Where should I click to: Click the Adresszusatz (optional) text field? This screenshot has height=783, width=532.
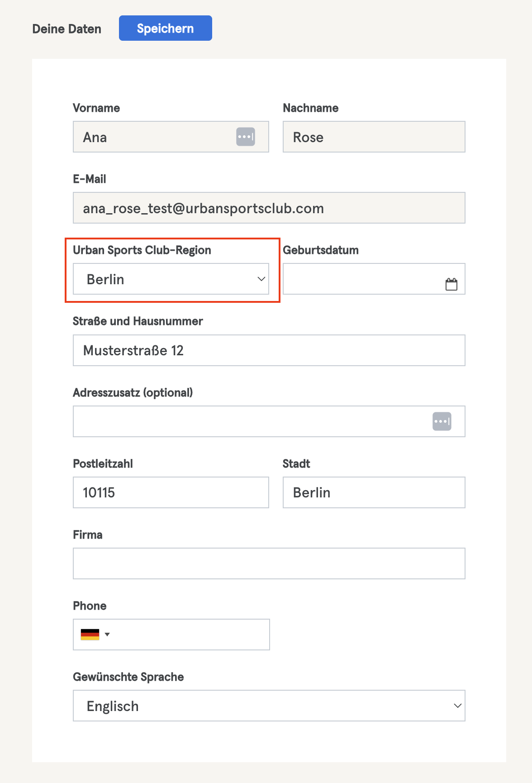251,421
